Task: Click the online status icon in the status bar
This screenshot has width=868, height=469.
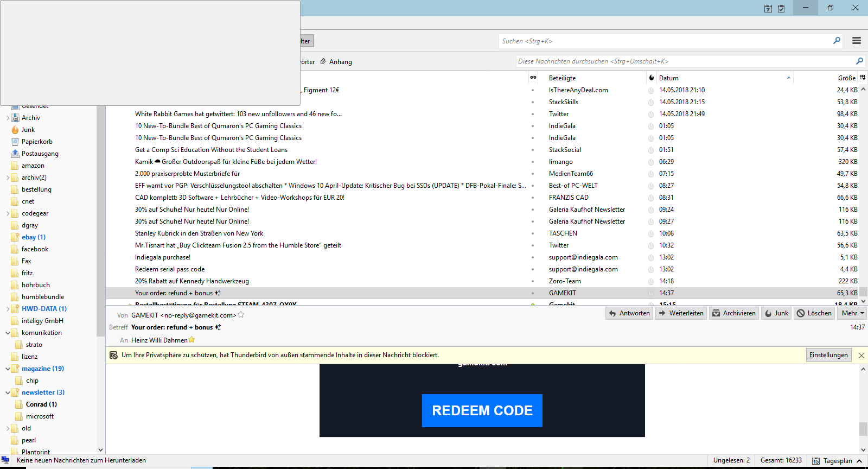Action: click(x=5, y=460)
